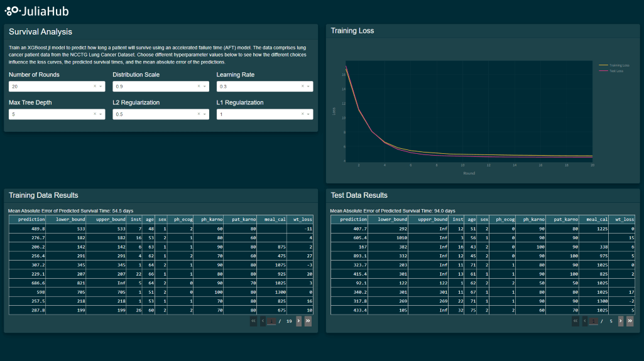Toggle Training Loss series in chart legend
This screenshot has height=361, width=644.
click(614, 65)
